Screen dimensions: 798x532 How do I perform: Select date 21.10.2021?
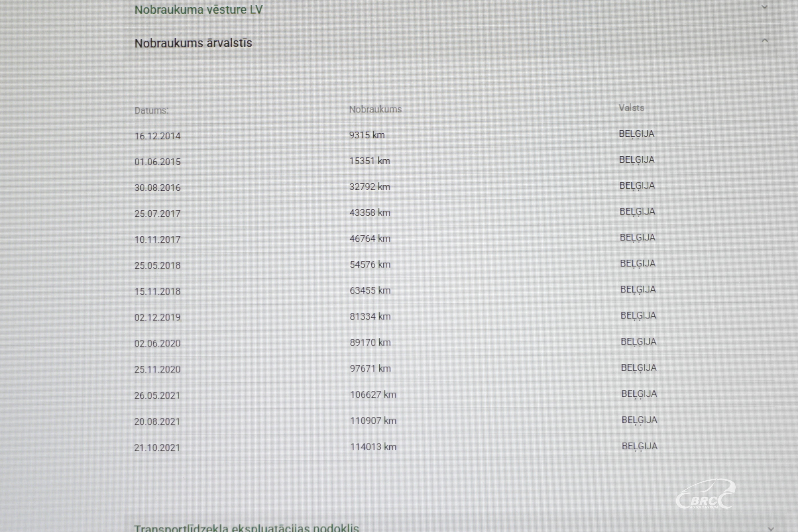tap(157, 448)
